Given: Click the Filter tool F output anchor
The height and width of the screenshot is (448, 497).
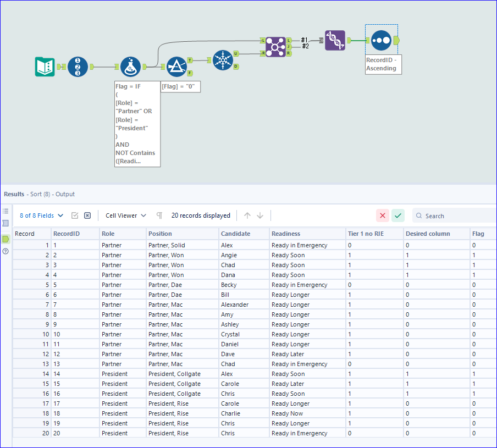Looking at the screenshot, I should pyautogui.click(x=190, y=73).
